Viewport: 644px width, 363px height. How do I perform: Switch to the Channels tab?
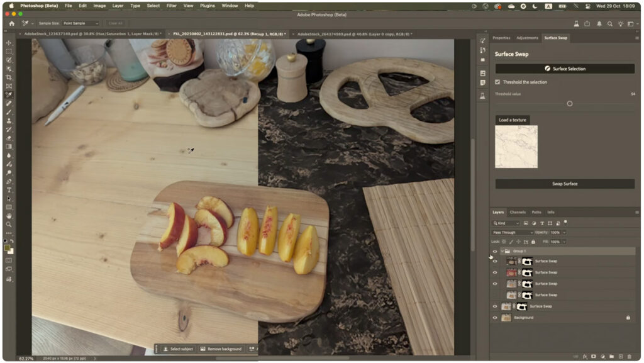pos(518,212)
